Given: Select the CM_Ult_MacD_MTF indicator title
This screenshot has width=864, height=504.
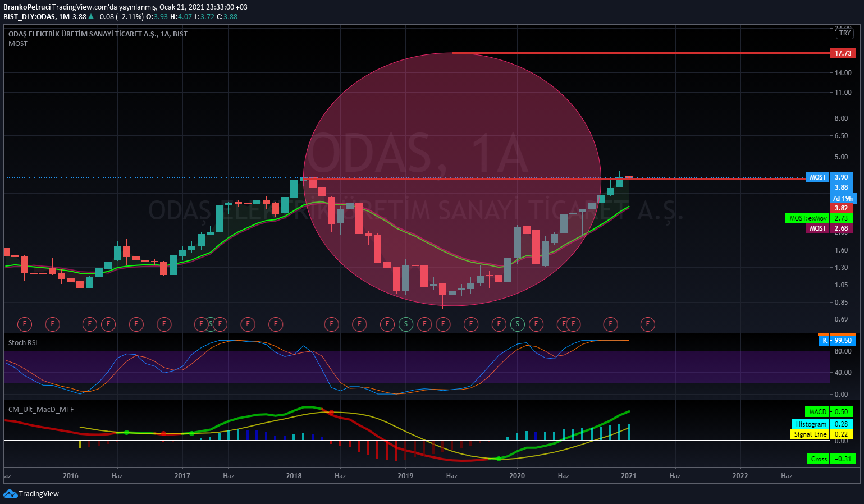Looking at the screenshot, I should (41, 410).
